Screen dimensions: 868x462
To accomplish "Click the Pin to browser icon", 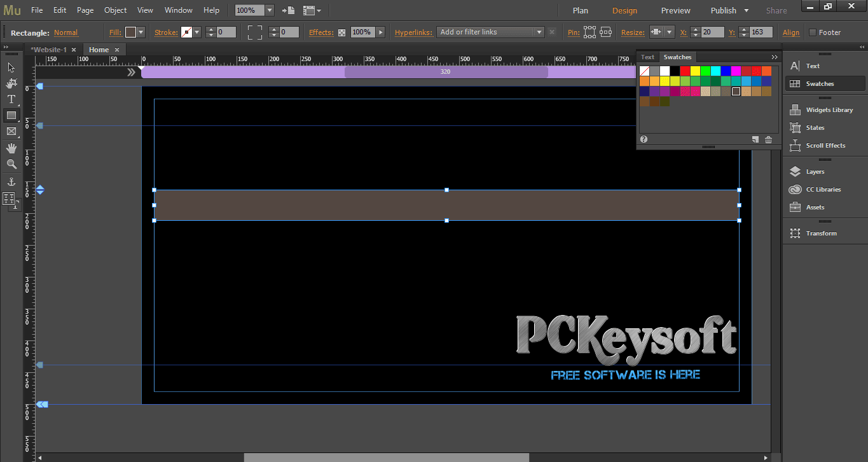I will [590, 32].
